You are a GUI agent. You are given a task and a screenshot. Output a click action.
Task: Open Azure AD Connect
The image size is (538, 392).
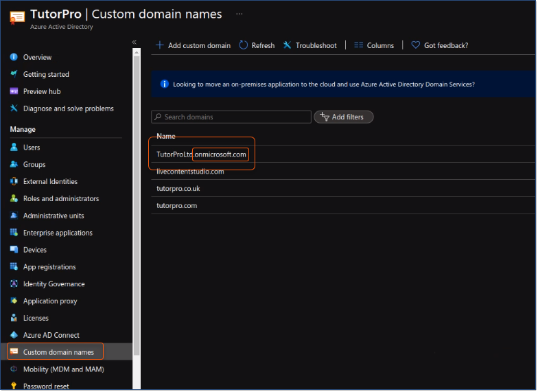(x=51, y=335)
